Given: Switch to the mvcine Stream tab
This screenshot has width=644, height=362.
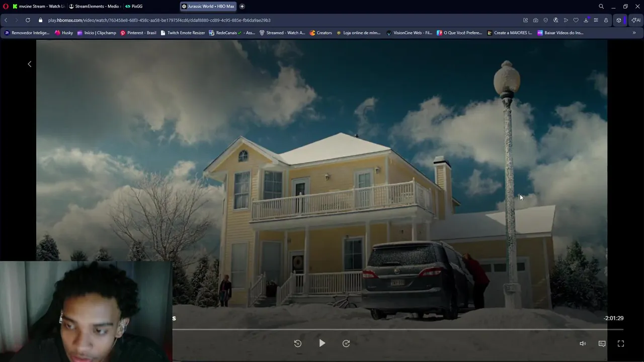Looking at the screenshot, I should pyautogui.click(x=38, y=7).
